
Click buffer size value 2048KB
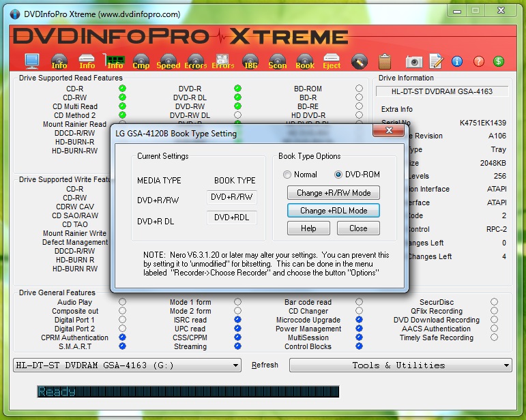pos(493,163)
